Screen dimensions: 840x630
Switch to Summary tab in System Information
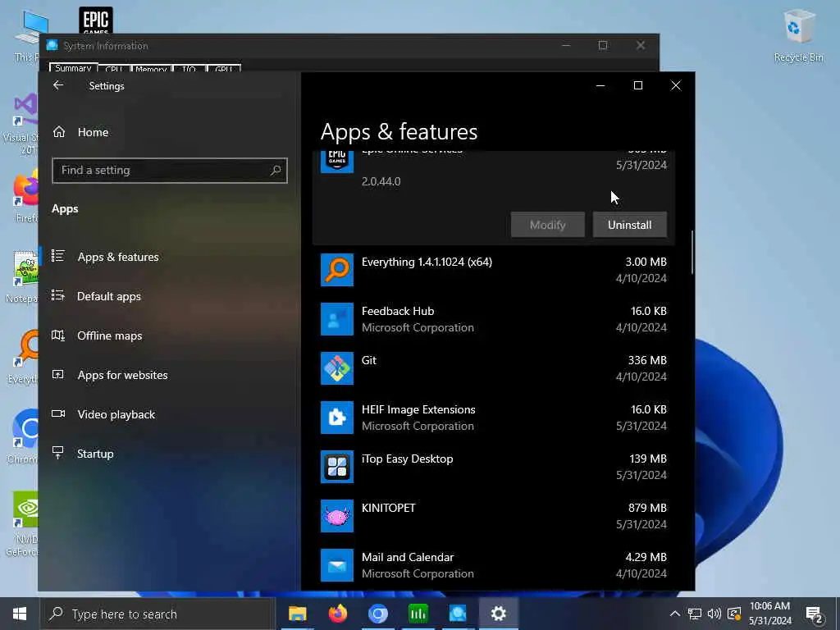point(73,68)
